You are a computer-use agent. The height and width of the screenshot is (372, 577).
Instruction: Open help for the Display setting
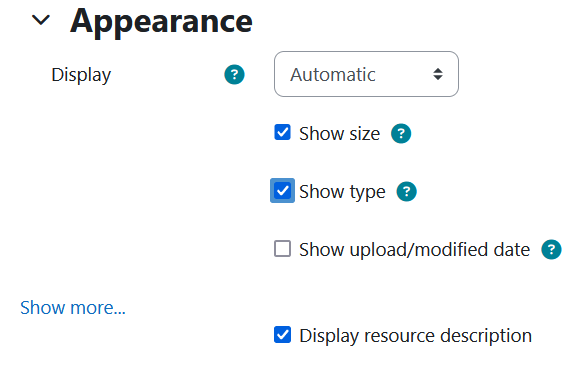234,75
